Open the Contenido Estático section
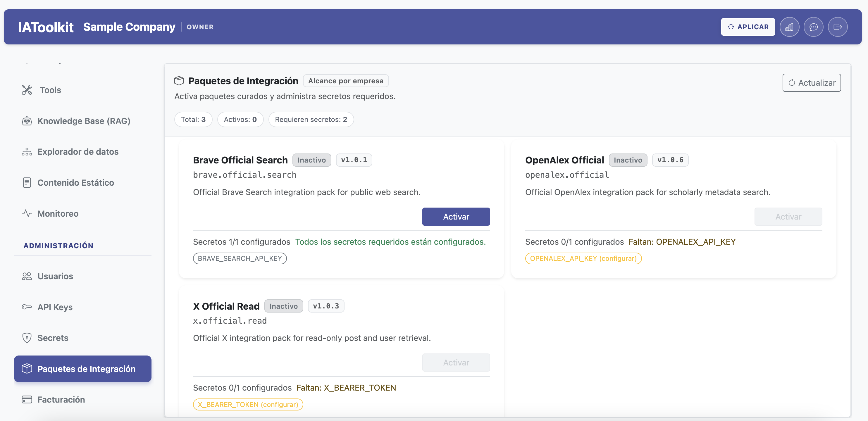This screenshot has width=868, height=421. point(75,182)
